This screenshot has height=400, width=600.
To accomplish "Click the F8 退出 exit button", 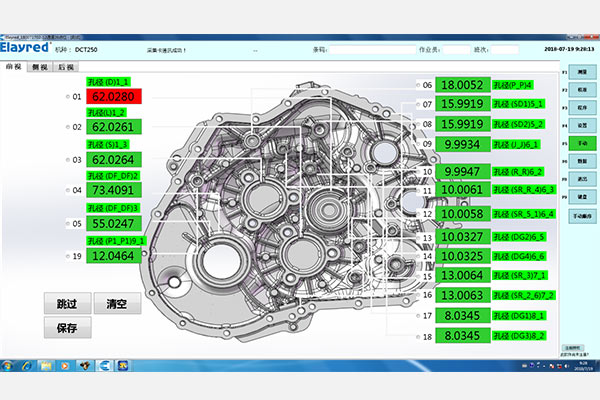I will (582, 179).
